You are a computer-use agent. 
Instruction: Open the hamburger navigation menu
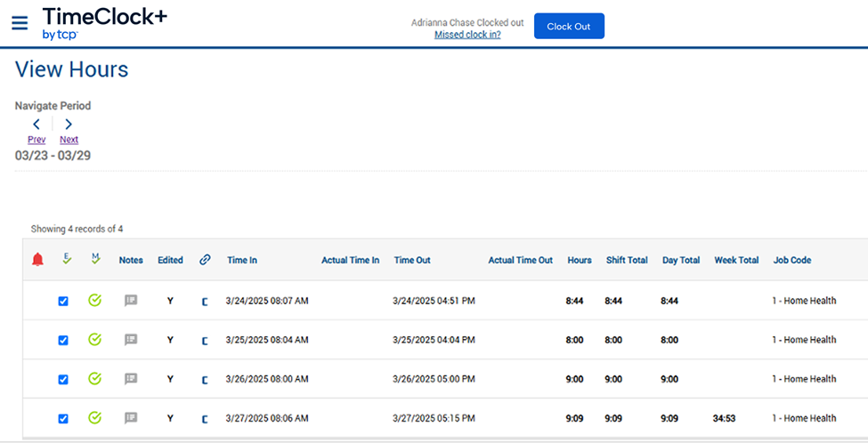(x=20, y=23)
